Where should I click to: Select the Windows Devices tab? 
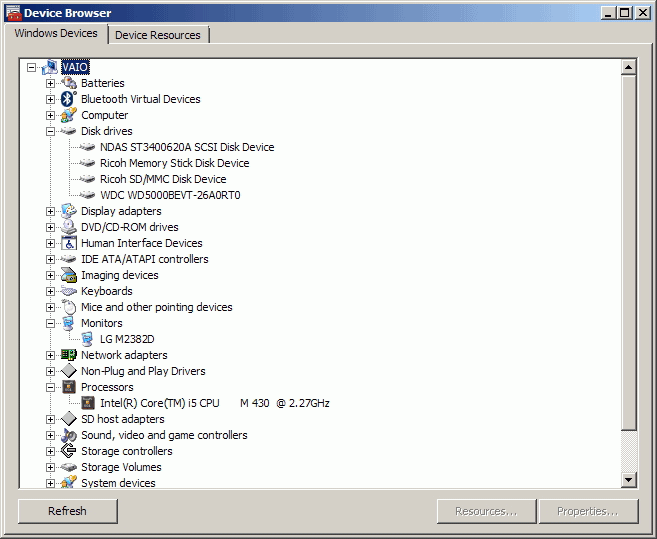[56, 33]
